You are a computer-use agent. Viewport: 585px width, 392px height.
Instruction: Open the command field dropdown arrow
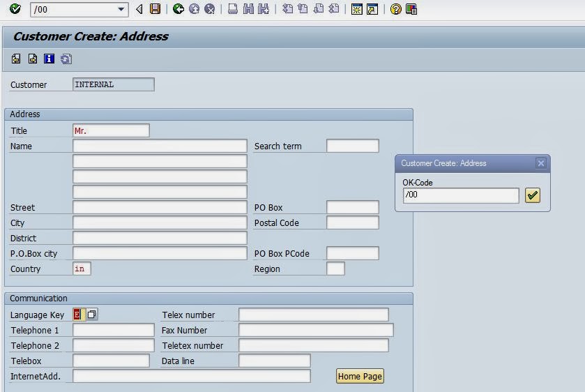pos(122,9)
